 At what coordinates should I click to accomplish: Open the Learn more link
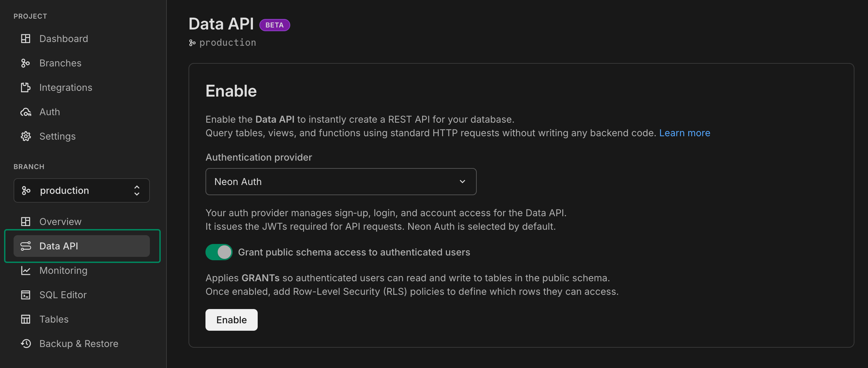[685, 132]
